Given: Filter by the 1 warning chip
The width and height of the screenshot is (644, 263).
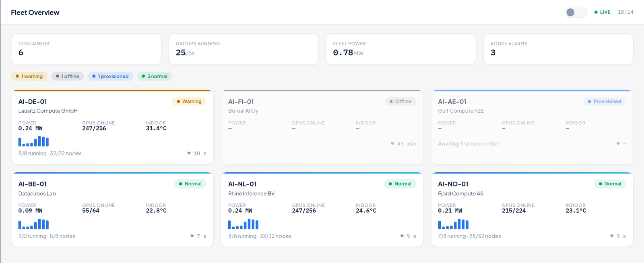Looking at the screenshot, I should [x=29, y=76].
